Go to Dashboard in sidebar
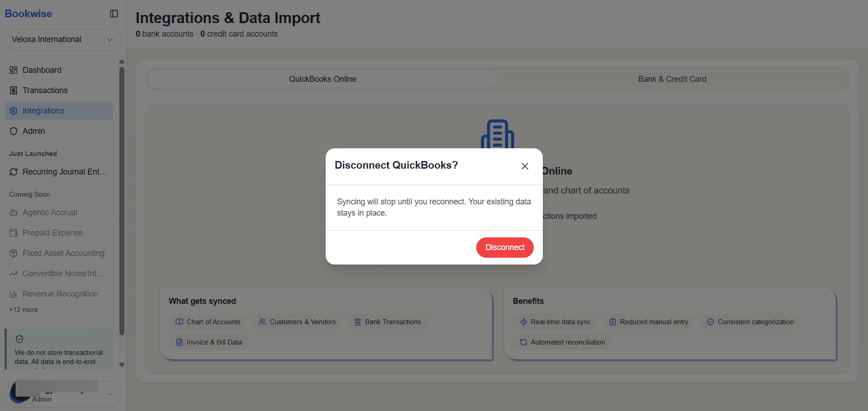Screen dimensions: 868x411 click(x=59, y=70)
